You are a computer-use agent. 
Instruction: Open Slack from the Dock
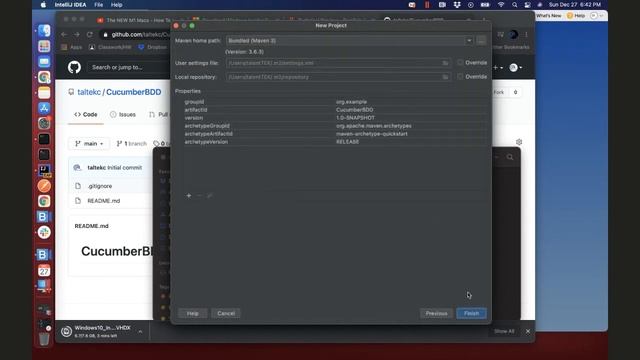[44, 232]
